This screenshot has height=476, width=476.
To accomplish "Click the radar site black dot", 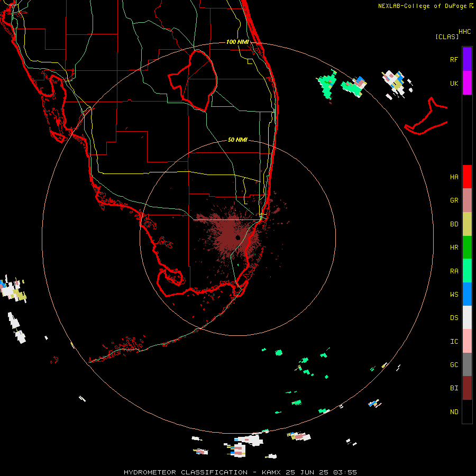I will coord(237,237).
